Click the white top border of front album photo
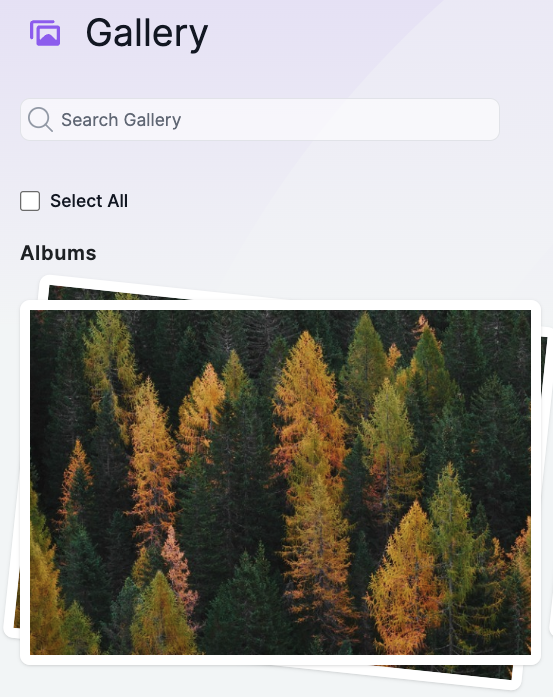The height and width of the screenshot is (697, 553). pyautogui.click(x=280, y=305)
